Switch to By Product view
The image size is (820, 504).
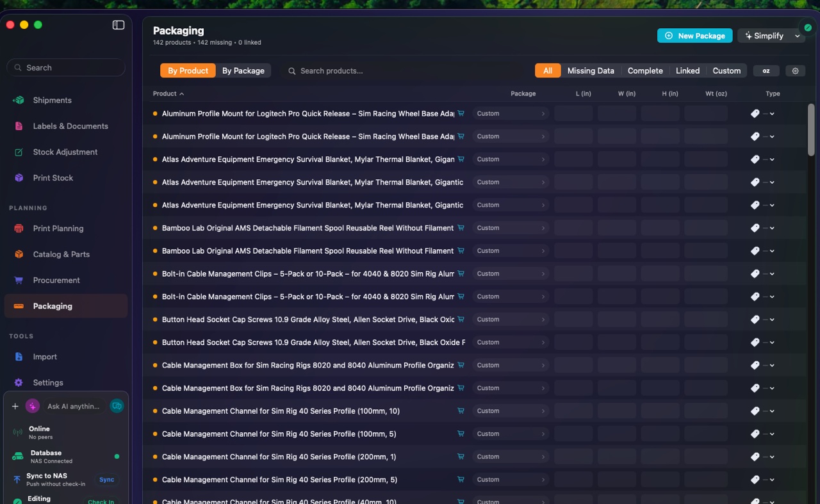coord(188,70)
